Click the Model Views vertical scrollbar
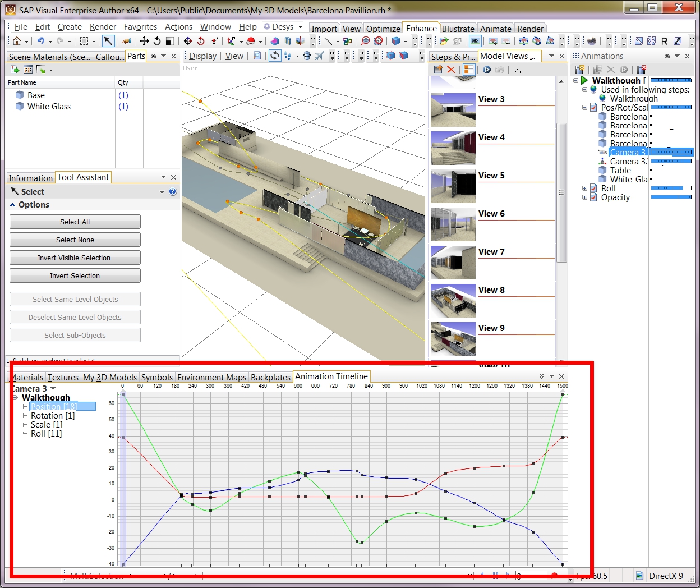Viewport: 700px width, 588px height. [x=561, y=192]
